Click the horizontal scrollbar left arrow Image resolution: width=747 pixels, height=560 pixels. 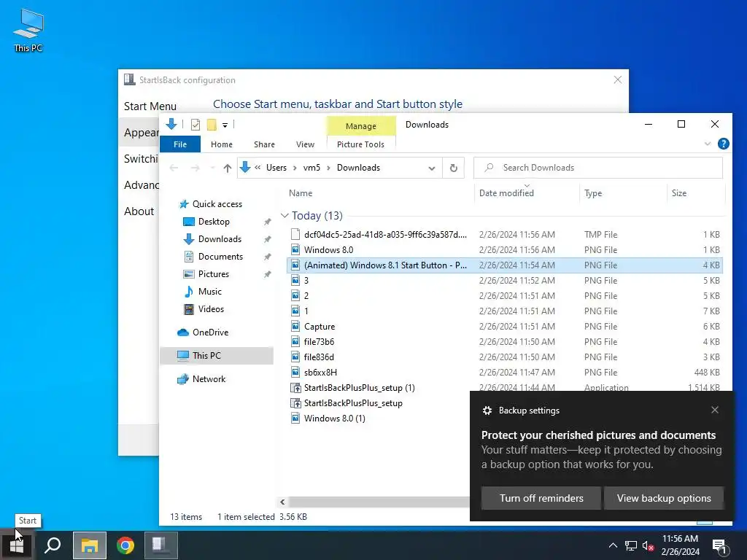tap(282, 502)
